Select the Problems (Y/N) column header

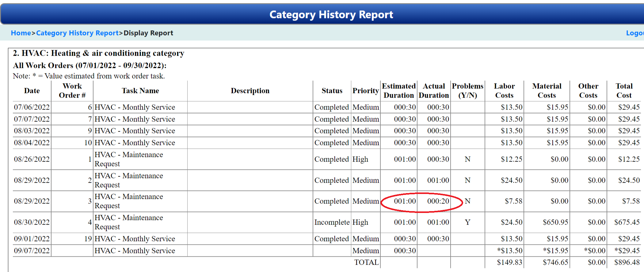pos(467,91)
